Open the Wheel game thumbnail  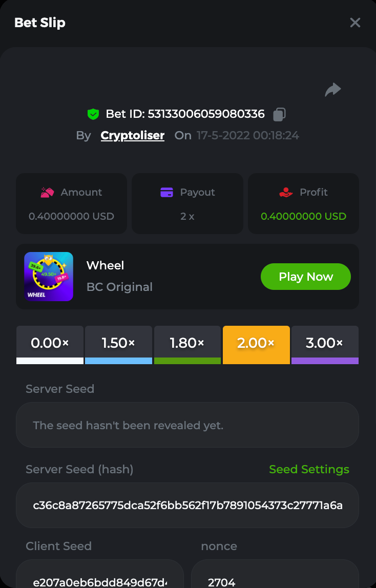click(49, 277)
